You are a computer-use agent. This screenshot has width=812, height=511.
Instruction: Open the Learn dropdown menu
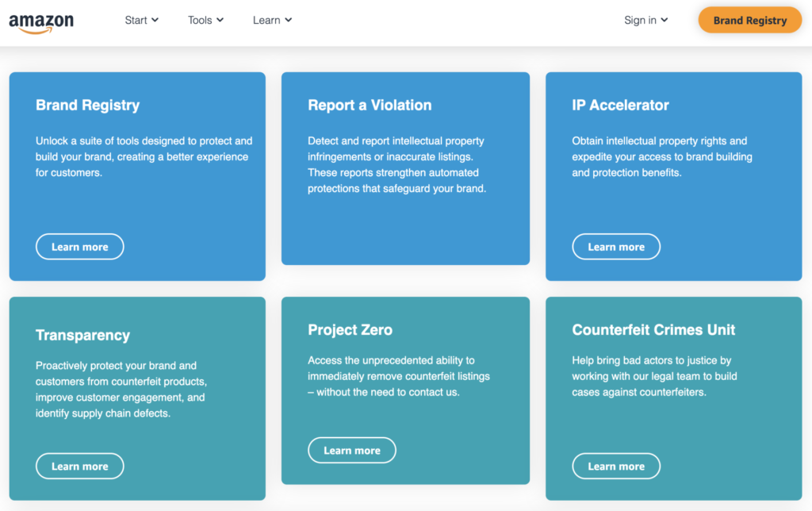click(x=273, y=20)
